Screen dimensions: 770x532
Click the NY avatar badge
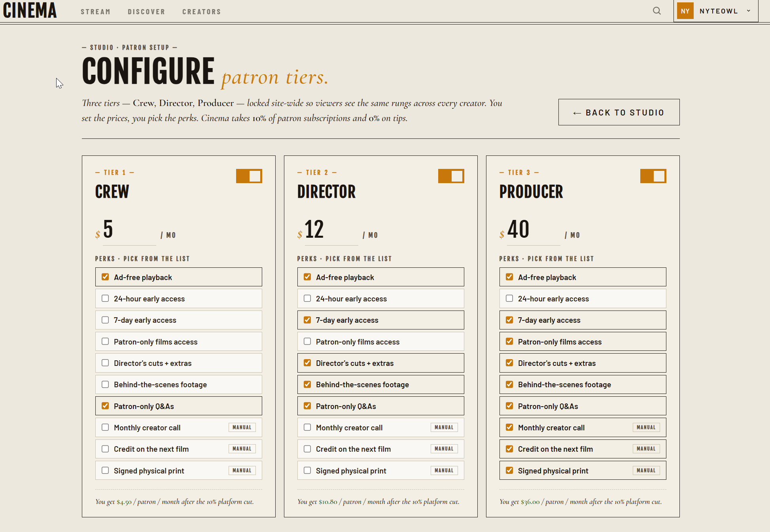pos(685,11)
